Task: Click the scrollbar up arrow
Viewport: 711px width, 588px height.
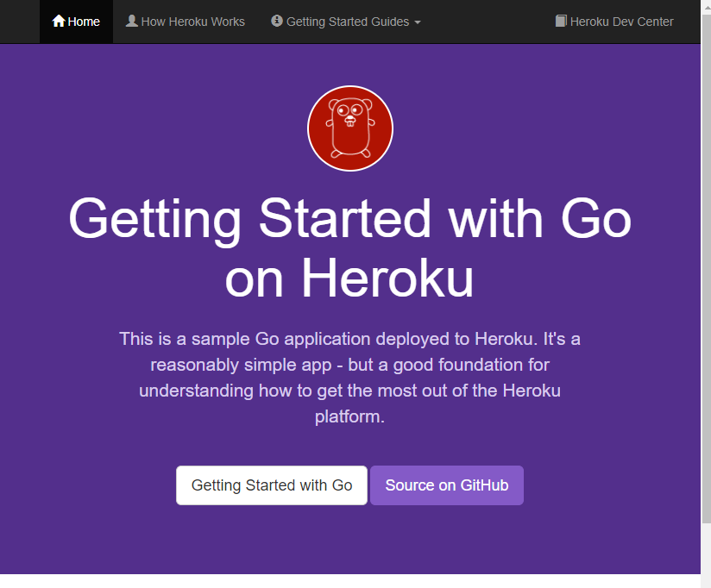Action: click(x=706, y=6)
